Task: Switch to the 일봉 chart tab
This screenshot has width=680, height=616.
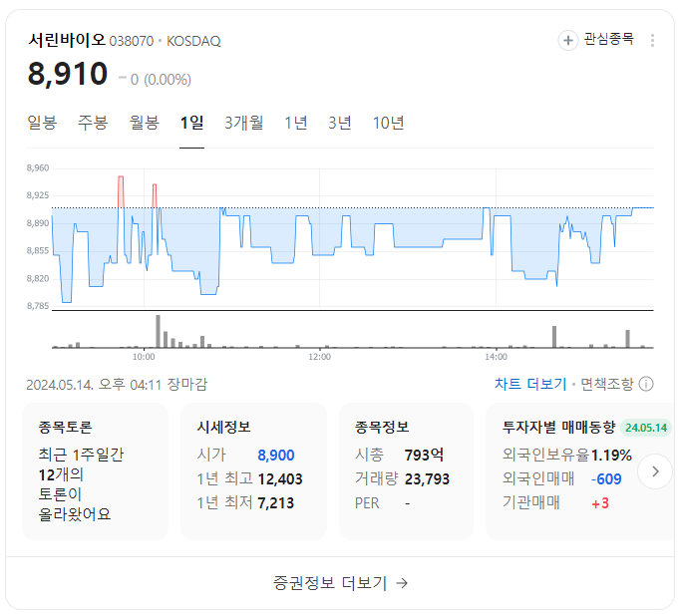Action: click(42, 123)
